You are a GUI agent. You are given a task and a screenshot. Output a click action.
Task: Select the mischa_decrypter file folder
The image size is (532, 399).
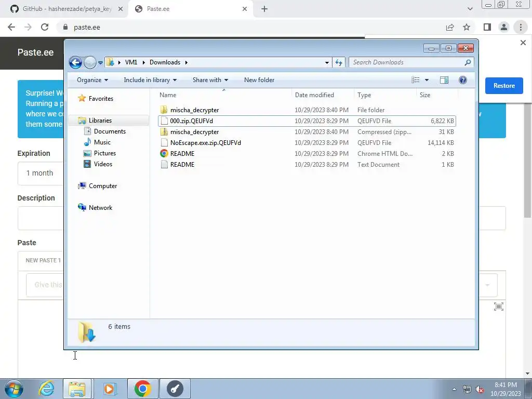tap(307, 110)
